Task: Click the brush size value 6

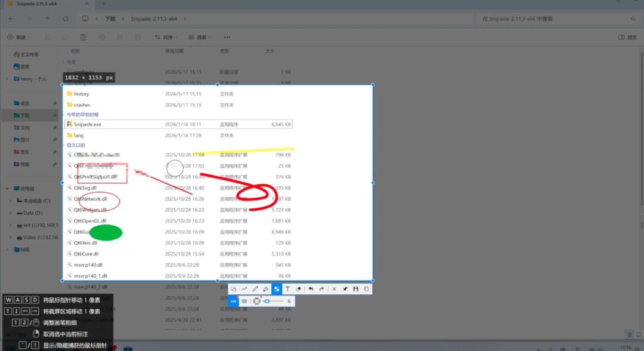Action: tap(289, 301)
